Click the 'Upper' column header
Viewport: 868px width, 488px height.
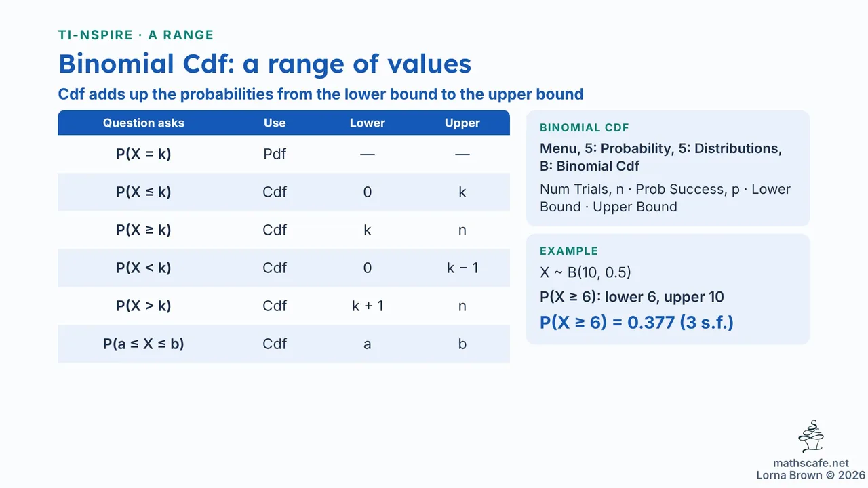[x=462, y=123]
